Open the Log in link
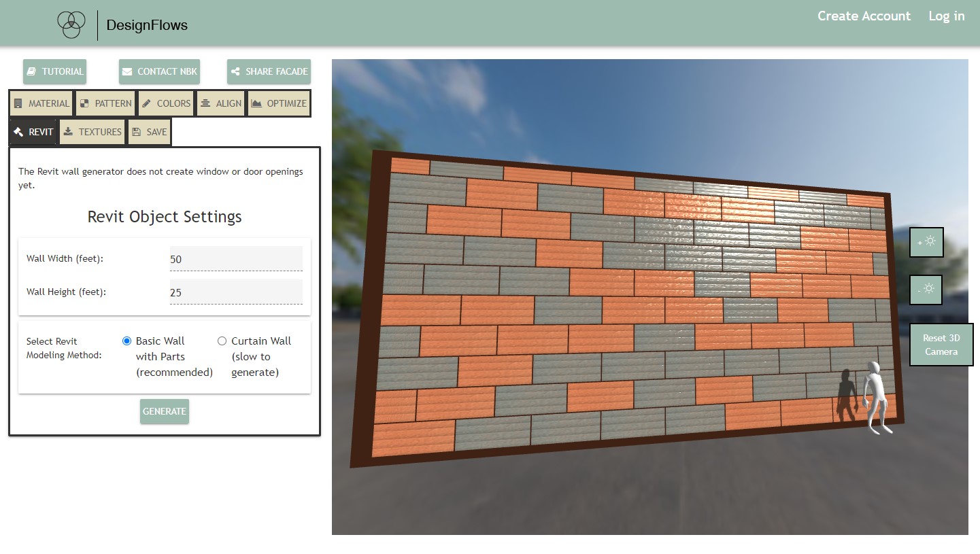Image resolution: width=980 pixels, height=554 pixels. point(946,16)
